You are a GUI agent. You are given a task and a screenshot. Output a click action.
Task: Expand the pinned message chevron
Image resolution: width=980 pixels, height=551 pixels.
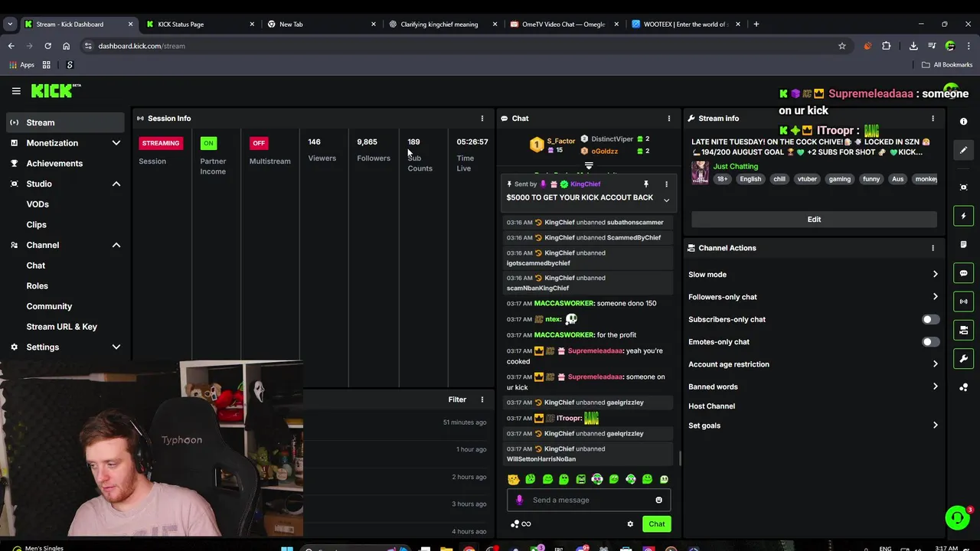coord(666,201)
